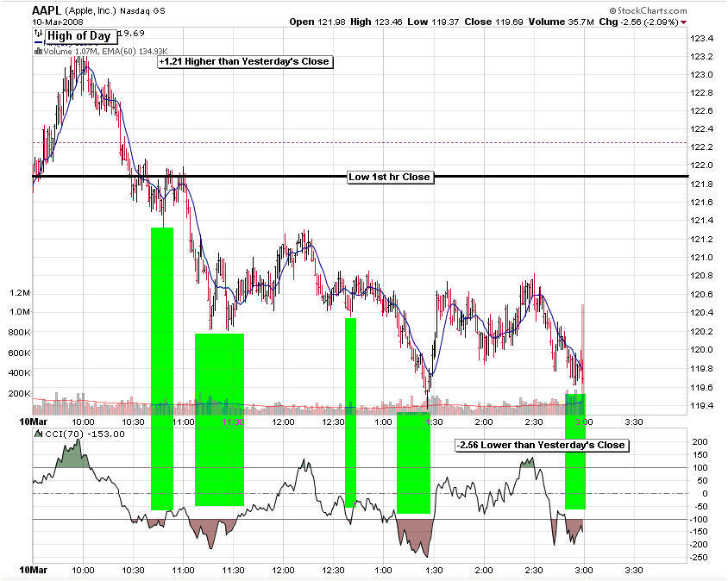728x581 pixels.
Task: Click the 150 CCI axis label
Action: coord(700,455)
